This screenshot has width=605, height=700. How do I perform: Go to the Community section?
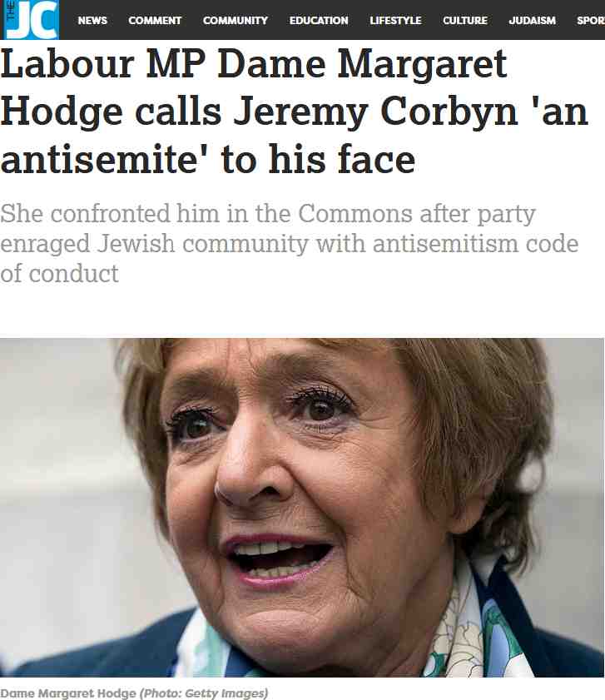[x=236, y=21]
